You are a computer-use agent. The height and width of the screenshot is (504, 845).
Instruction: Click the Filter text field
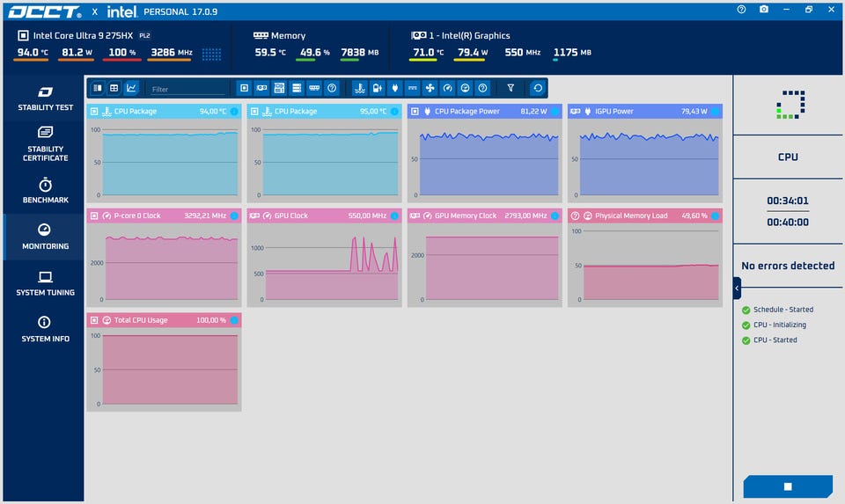click(x=187, y=89)
